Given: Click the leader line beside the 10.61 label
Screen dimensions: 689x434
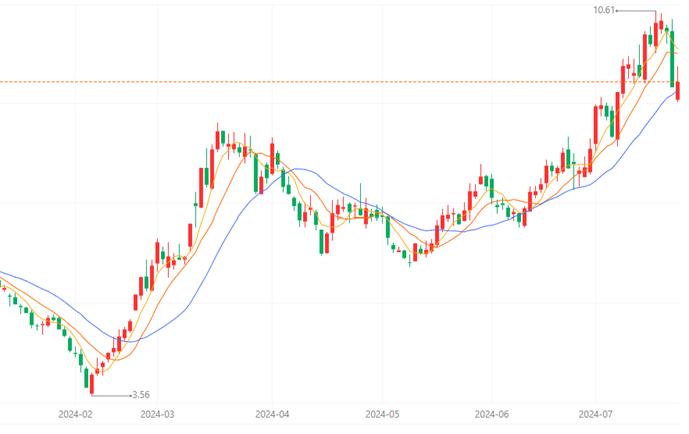Looking at the screenshot, I should 636,11.
